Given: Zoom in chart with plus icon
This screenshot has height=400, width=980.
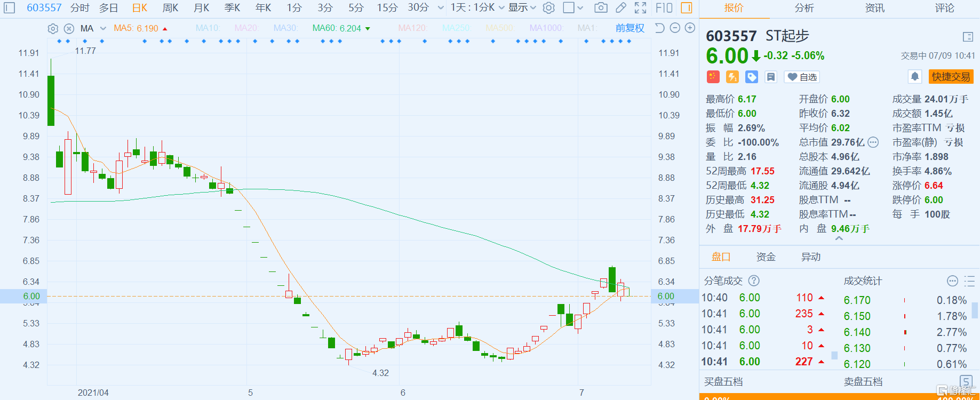Looking at the screenshot, I should pos(690,28).
